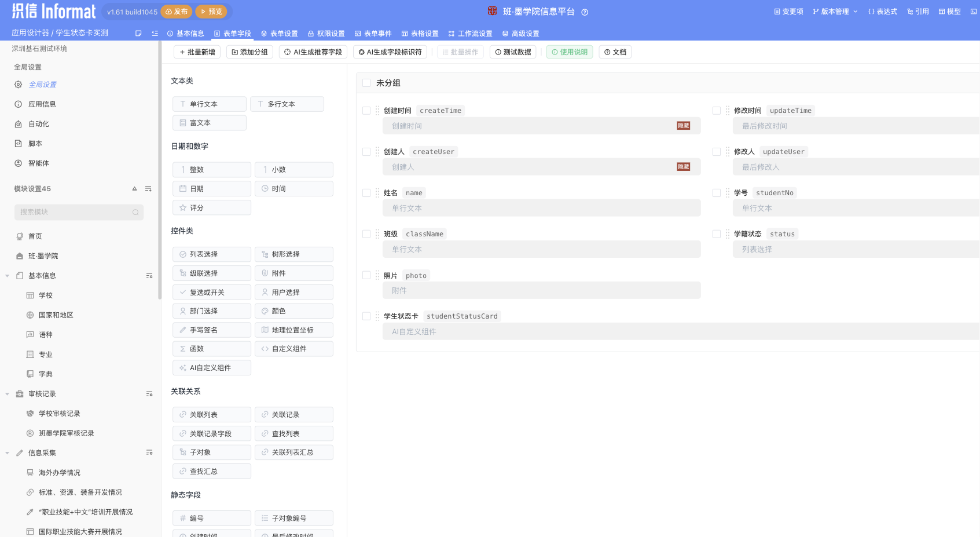Collapse the 信息采集 tree group
This screenshot has width=980, height=537.
(x=7, y=453)
